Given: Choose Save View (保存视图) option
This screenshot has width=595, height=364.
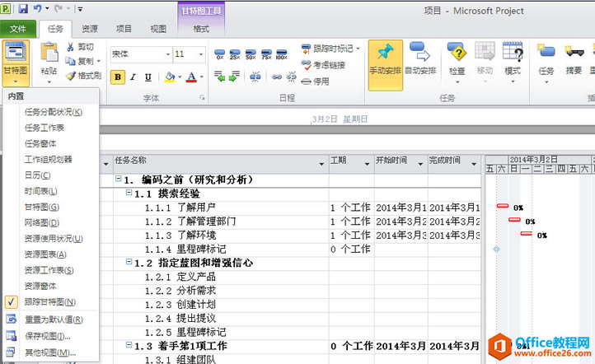Looking at the screenshot, I should pyautogui.click(x=48, y=336).
